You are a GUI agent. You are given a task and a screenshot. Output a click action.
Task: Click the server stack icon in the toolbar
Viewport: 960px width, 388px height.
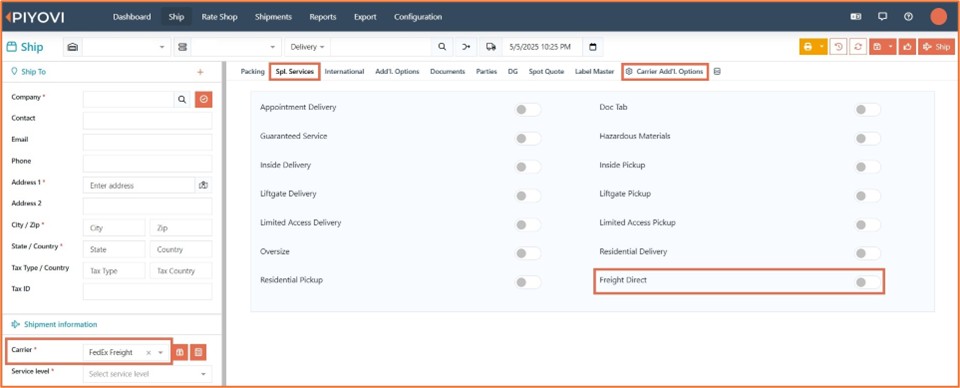tap(182, 47)
